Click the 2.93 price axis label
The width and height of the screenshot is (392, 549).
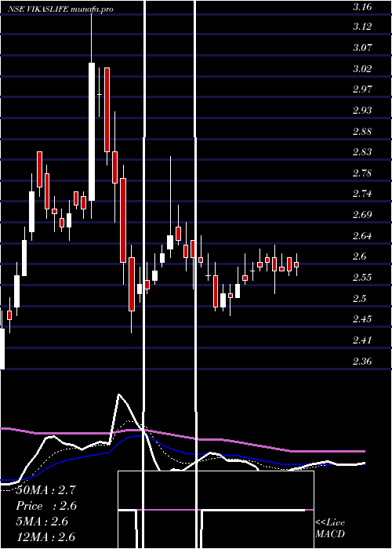362,111
